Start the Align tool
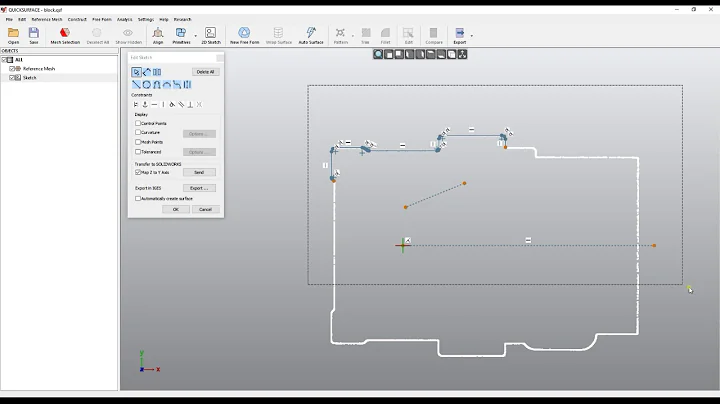 [158, 35]
